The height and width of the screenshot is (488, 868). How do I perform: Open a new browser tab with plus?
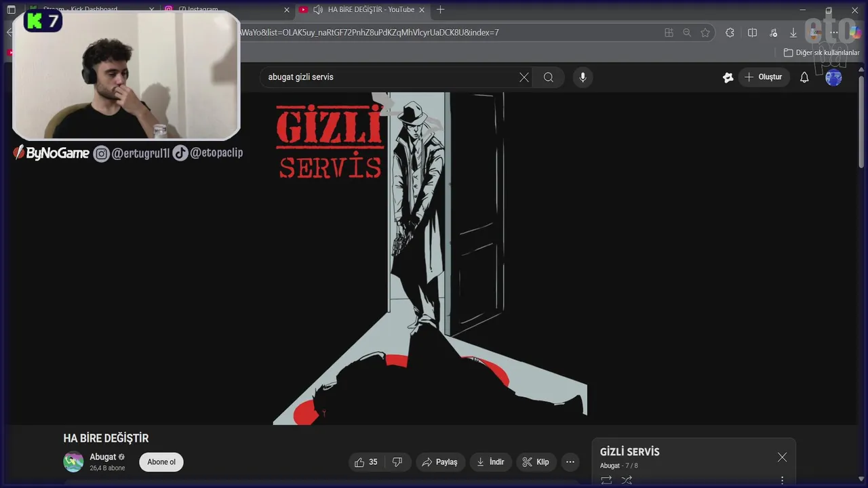point(441,10)
